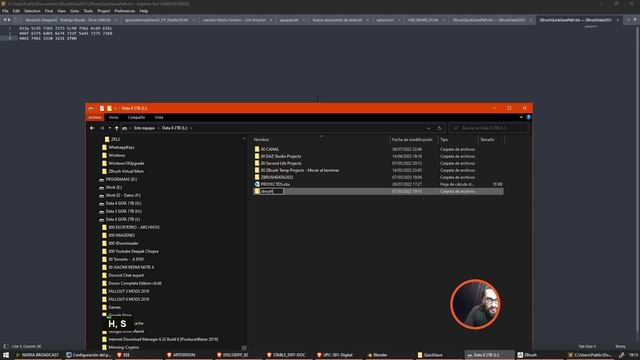Screen dimensions: 640x360
Task: Click 'Este equipo' in the address breadcrumb
Action: (144, 128)
